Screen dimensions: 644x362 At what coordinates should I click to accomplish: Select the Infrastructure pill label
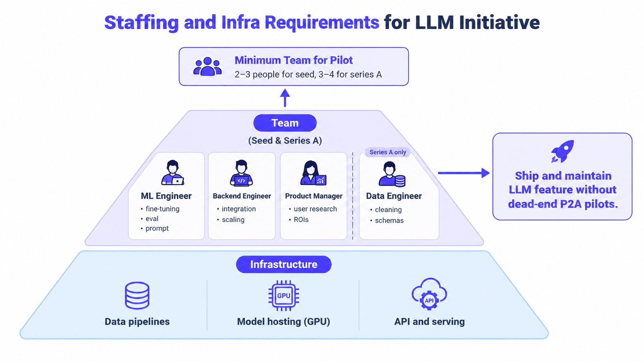coord(284,264)
